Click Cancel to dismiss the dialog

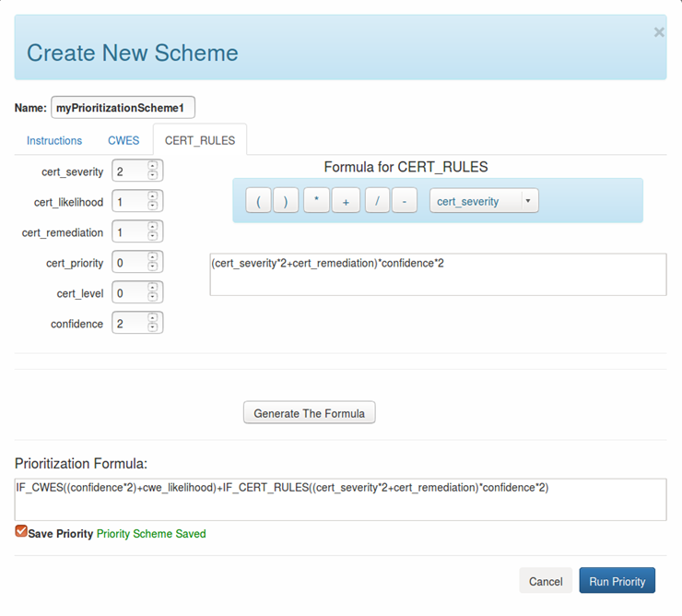point(546,581)
